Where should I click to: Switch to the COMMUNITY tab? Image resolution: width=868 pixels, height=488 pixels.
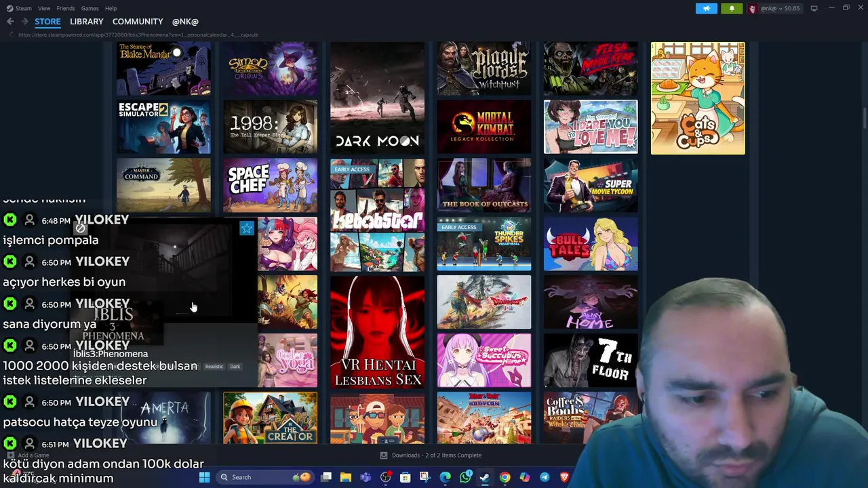[x=138, y=22]
